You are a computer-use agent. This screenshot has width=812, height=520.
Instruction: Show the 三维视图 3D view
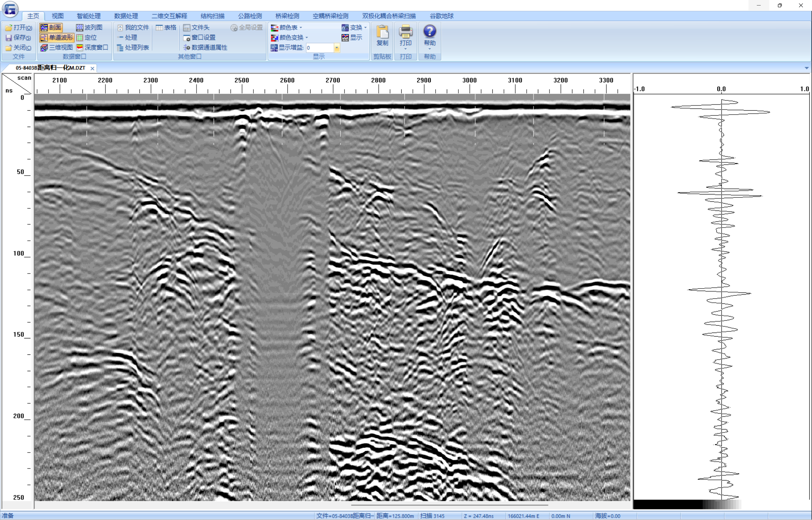(57, 48)
